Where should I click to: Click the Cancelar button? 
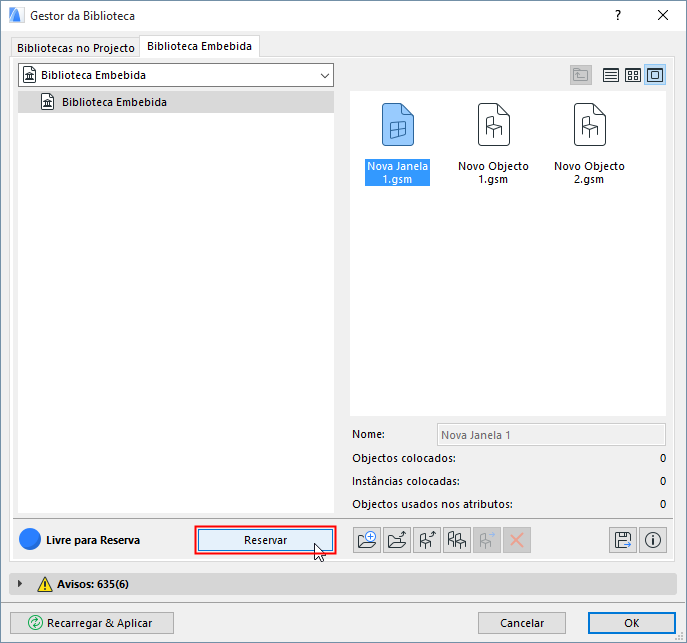tap(522, 623)
